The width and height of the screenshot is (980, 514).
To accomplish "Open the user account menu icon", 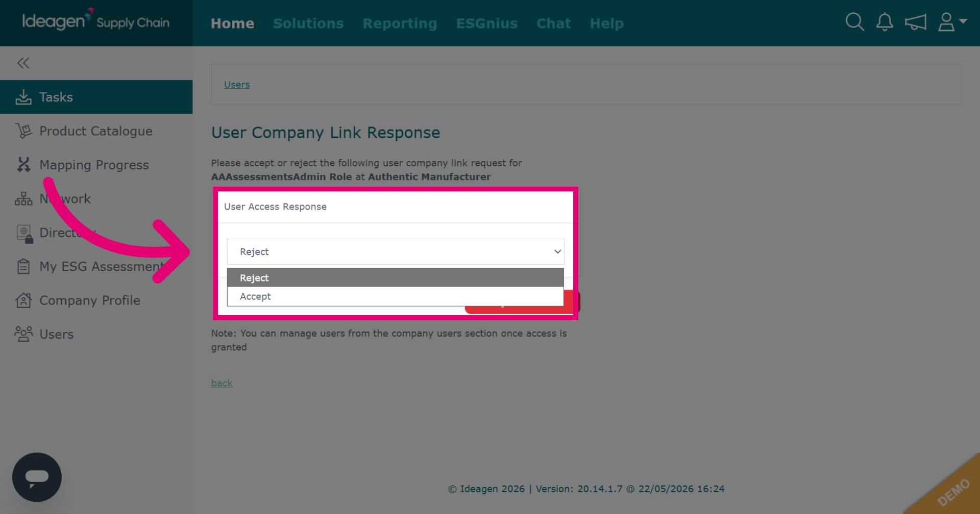I will (952, 22).
